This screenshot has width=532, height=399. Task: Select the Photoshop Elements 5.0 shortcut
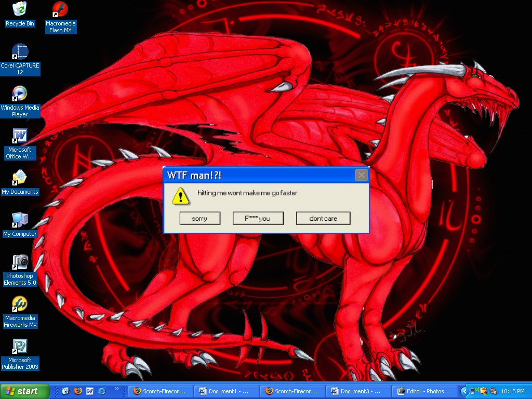[x=20, y=270]
